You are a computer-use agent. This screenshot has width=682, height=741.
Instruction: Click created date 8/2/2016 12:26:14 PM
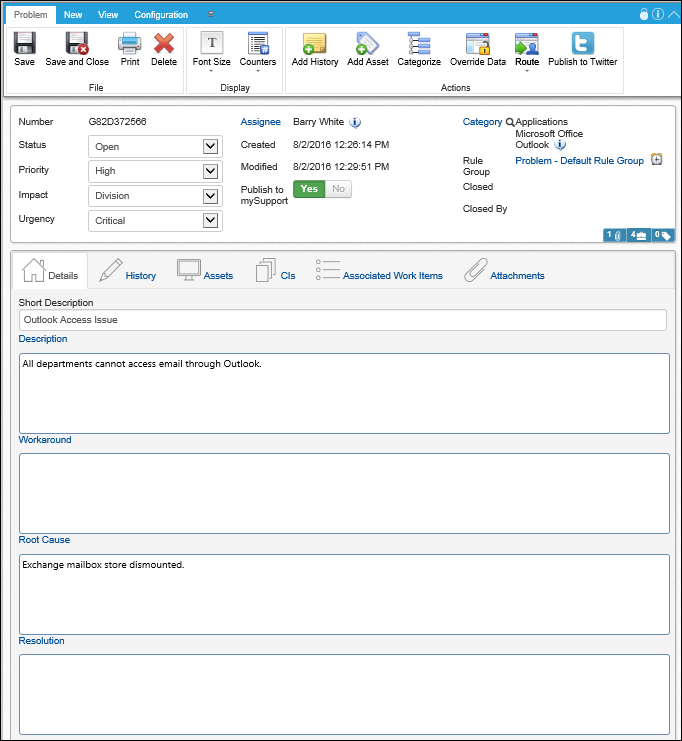[341, 145]
